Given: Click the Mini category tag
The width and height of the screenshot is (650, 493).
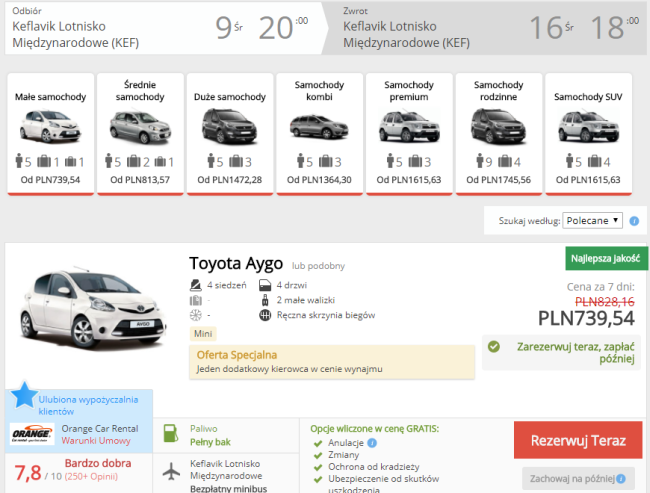Looking at the screenshot, I should click(x=203, y=334).
